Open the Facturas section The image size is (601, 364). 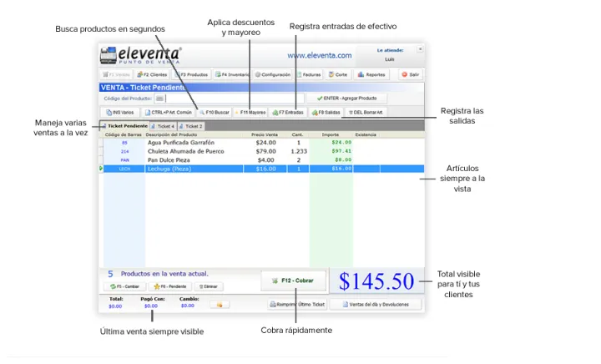[309, 74]
